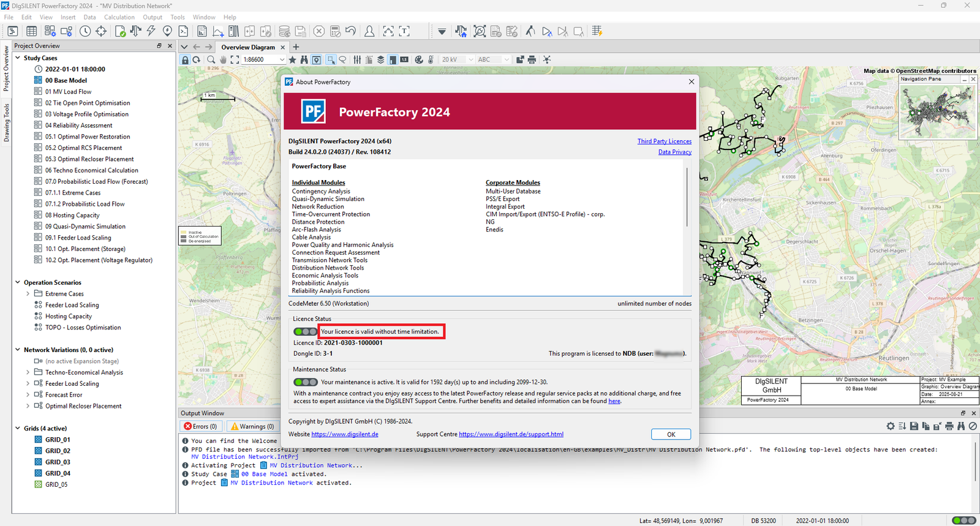
Task: Click the Calculate Load Flow icon
Action: coord(135,31)
